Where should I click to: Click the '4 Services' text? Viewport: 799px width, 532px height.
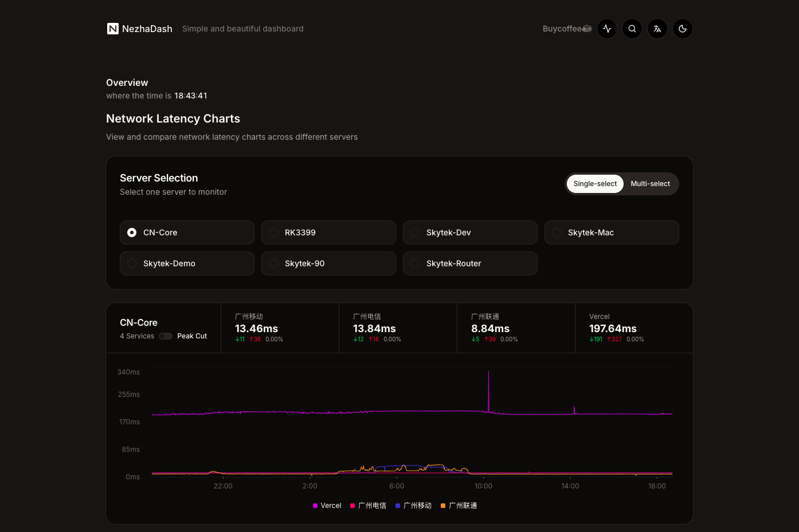coord(137,336)
